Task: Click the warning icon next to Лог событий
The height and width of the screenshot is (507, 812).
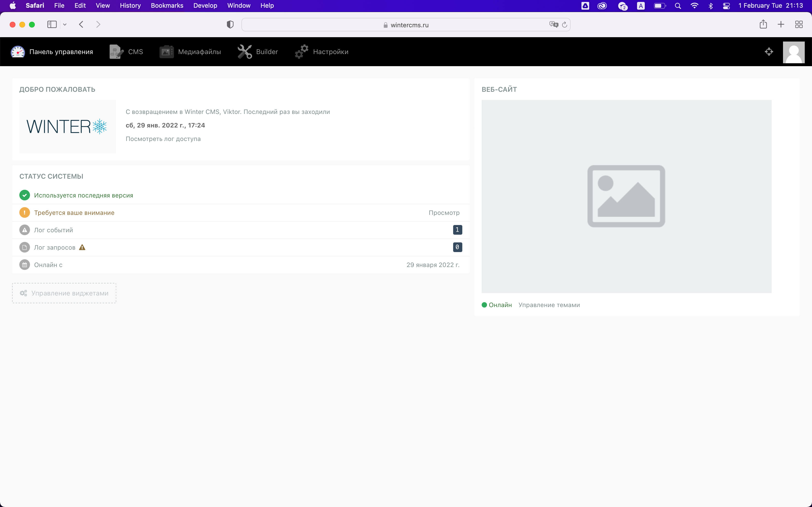Action: pyautogui.click(x=24, y=230)
